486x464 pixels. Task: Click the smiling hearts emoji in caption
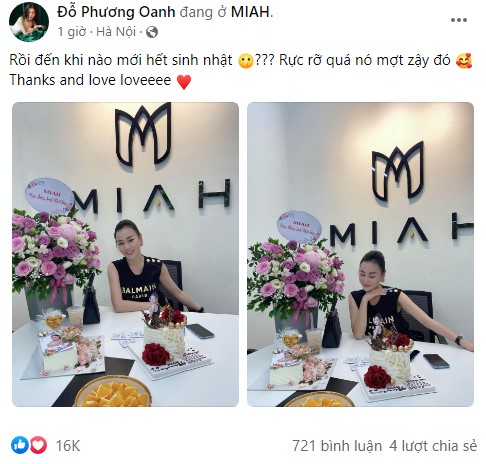[464, 60]
